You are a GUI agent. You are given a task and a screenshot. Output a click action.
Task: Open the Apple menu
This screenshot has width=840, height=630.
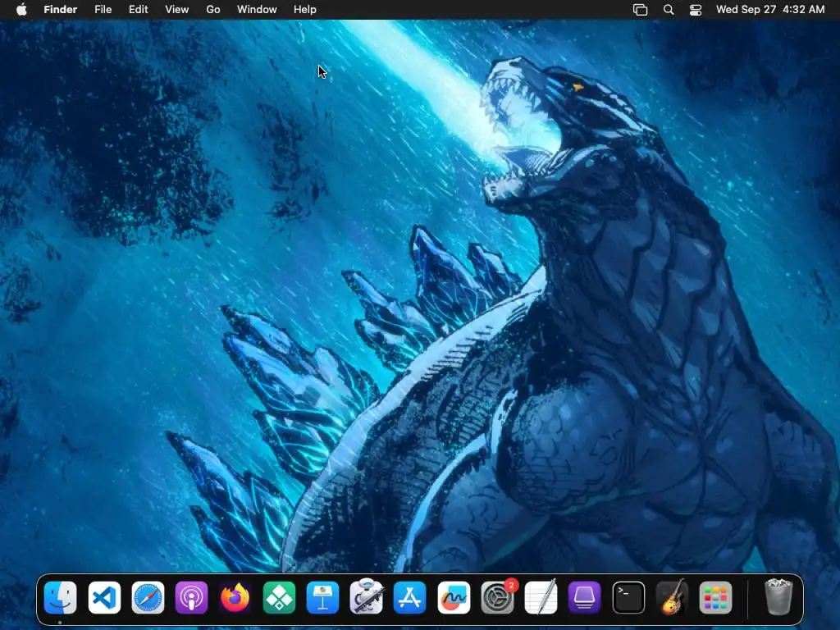[x=21, y=10]
